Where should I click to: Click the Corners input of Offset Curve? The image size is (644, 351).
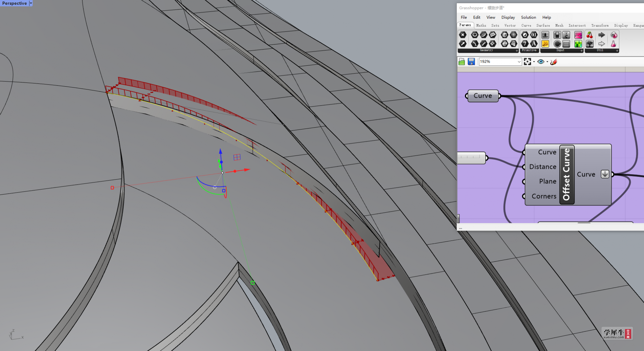pyautogui.click(x=544, y=196)
